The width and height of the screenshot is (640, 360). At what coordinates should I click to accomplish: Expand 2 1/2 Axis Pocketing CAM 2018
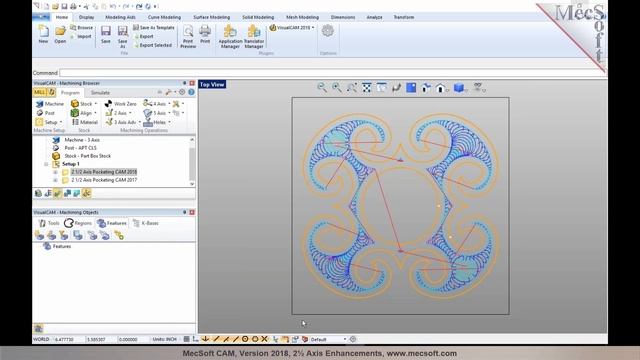[x=56, y=172]
